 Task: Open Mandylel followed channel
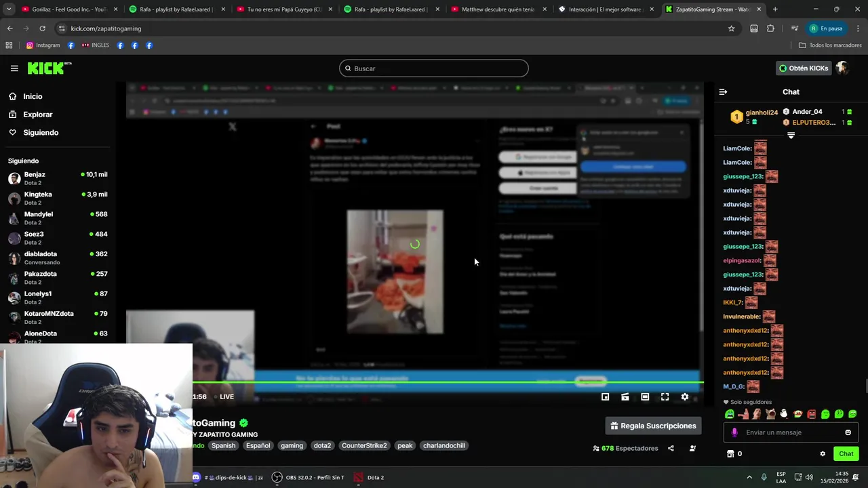click(57, 218)
